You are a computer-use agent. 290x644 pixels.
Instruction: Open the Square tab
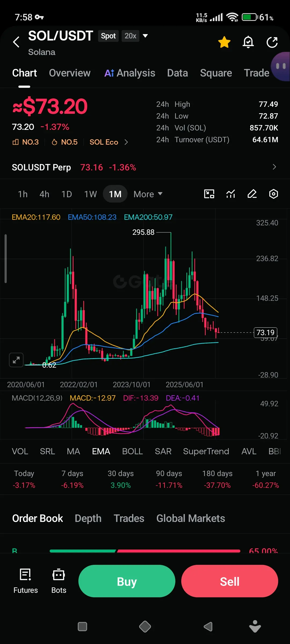[216, 73]
